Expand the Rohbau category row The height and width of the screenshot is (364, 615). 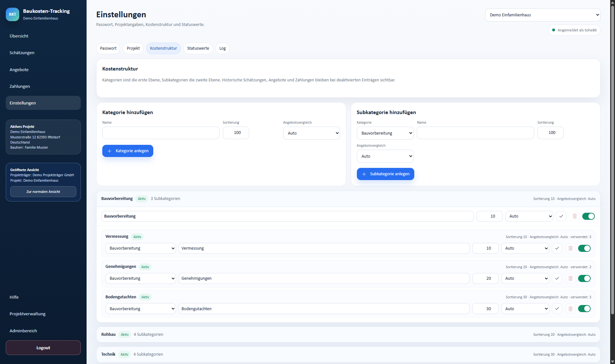tap(348, 335)
